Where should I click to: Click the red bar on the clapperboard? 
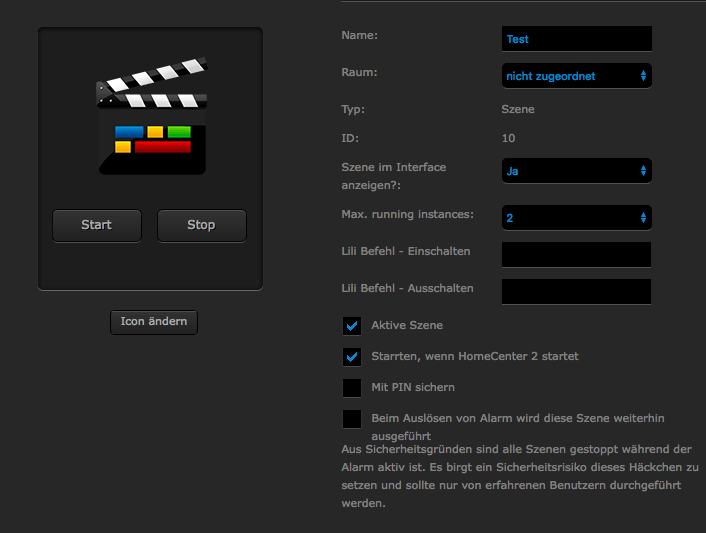pos(162,147)
